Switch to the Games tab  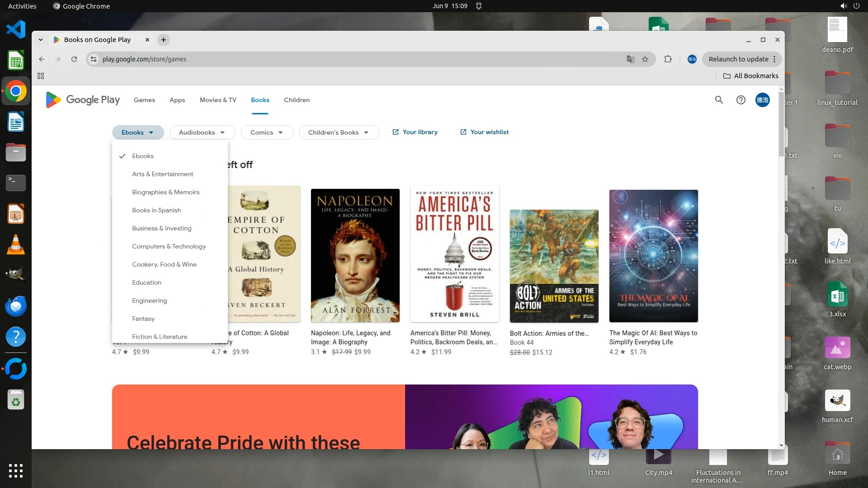point(144,100)
